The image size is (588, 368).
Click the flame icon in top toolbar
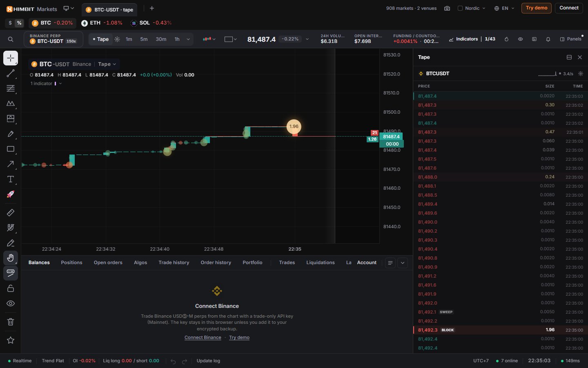click(x=506, y=39)
